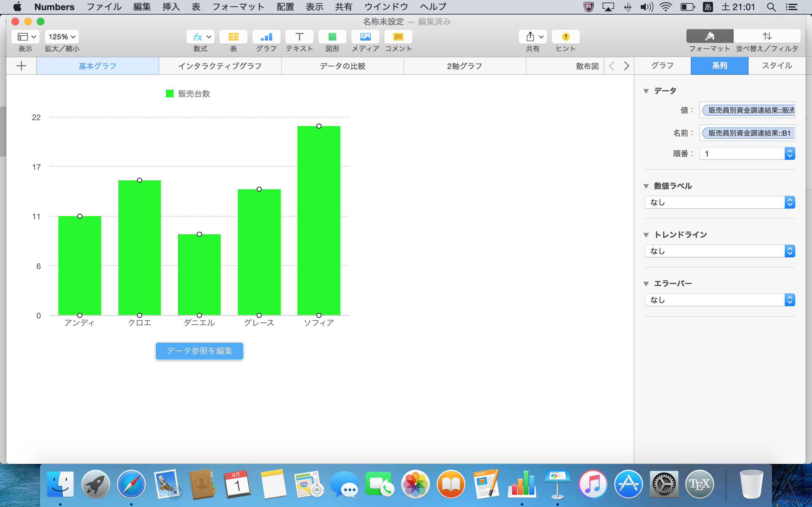812x507 pixels.
Task: Toggle the フォーマット inspector button
Action: click(x=709, y=36)
